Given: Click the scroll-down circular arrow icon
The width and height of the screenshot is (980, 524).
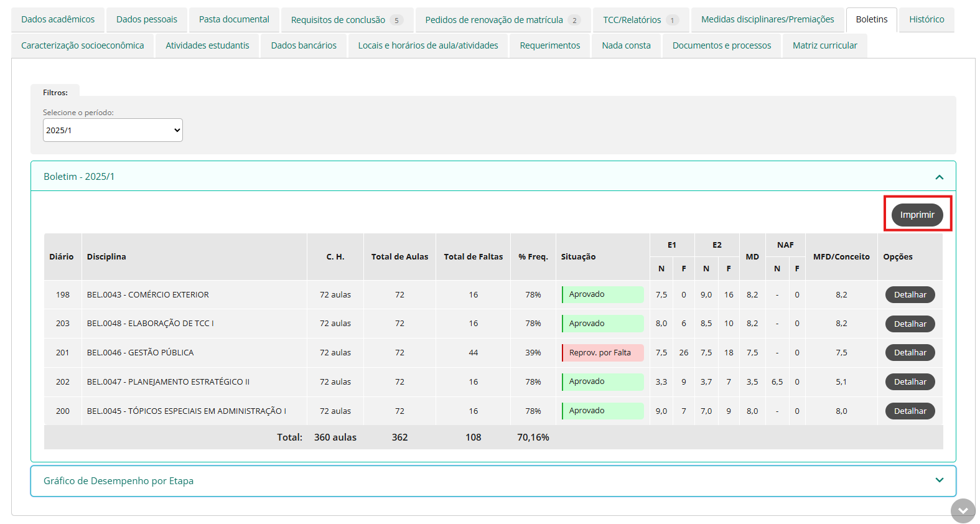Looking at the screenshot, I should [x=963, y=511].
